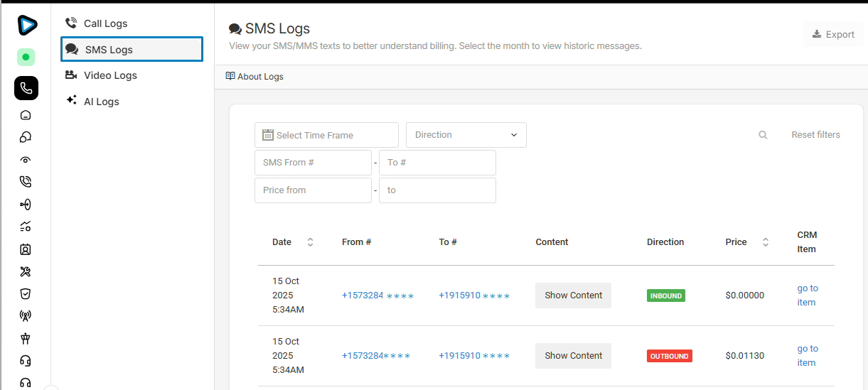Click the contact book sidebar icon
Screen dimensions: 868x390
[26, 249]
